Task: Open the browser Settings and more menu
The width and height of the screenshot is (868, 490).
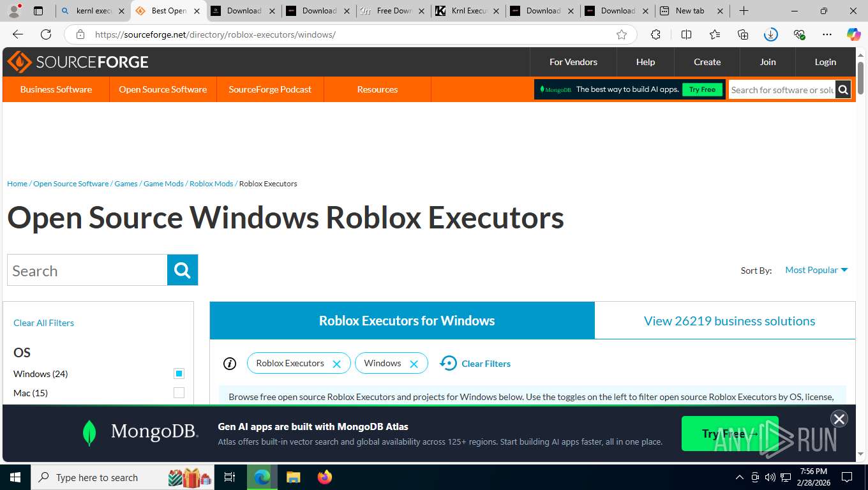Action: tap(827, 34)
